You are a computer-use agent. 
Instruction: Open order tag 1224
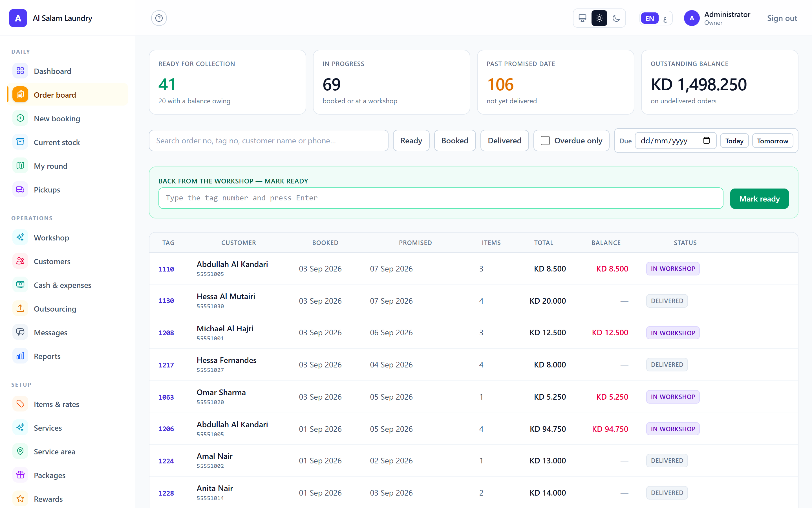click(166, 461)
